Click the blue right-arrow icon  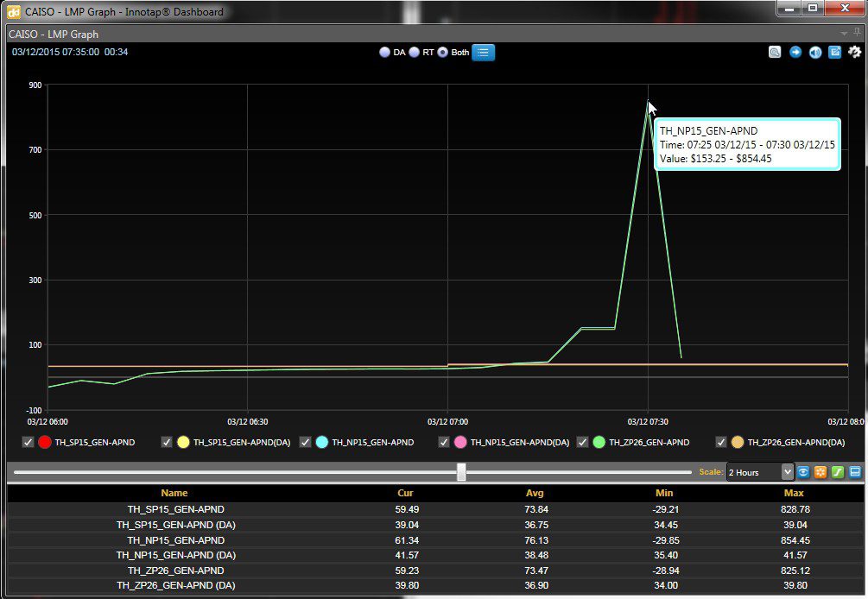tap(795, 52)
